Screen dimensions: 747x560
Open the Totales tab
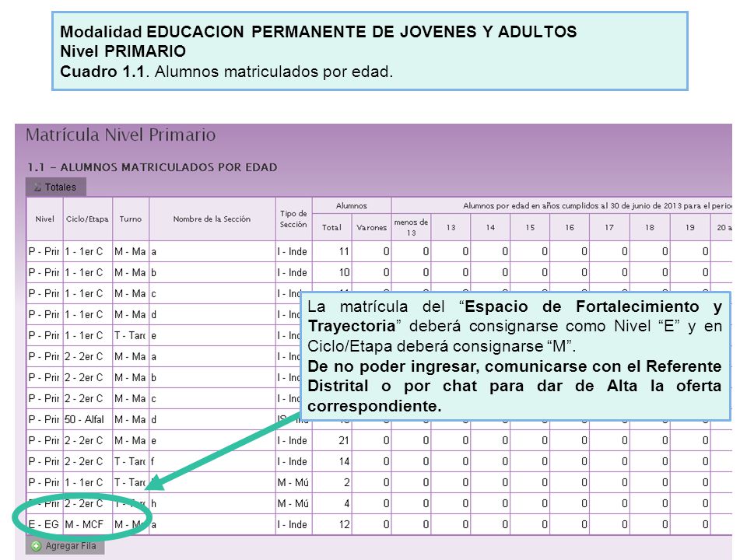click(x=56, y=187)
